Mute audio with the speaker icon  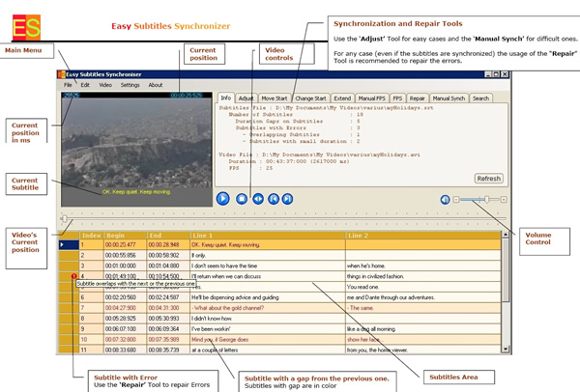coord(445,200)
